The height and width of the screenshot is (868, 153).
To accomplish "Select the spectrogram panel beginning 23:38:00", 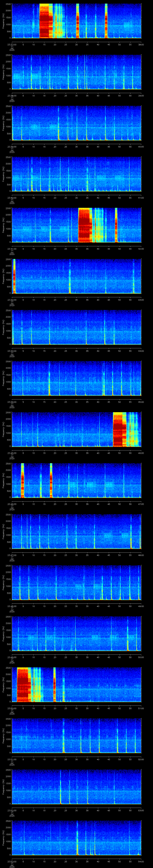I will 77,72.
